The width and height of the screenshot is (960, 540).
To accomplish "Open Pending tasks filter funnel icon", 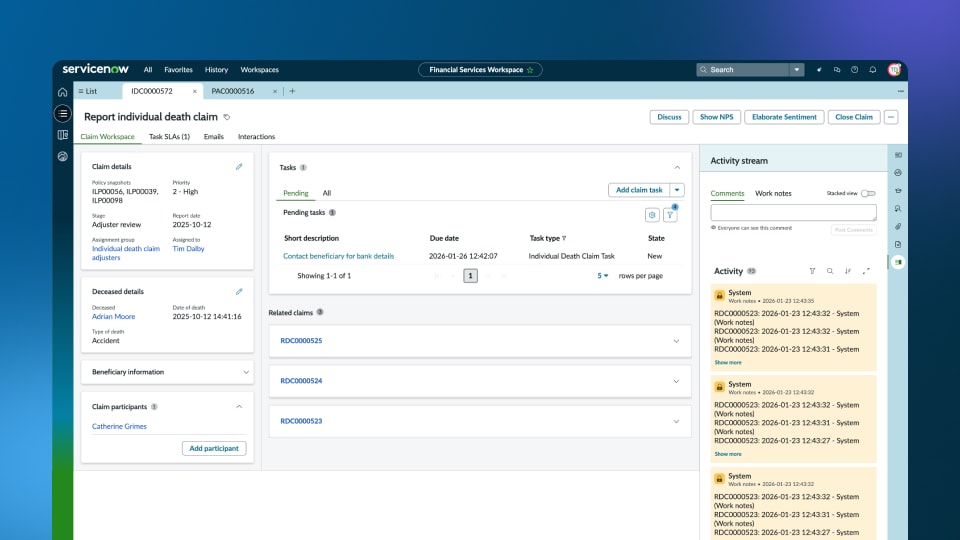I will point(670,215).
